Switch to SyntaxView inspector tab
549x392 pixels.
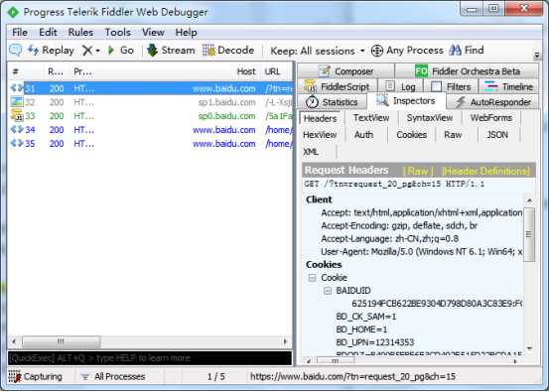(430, 118)
